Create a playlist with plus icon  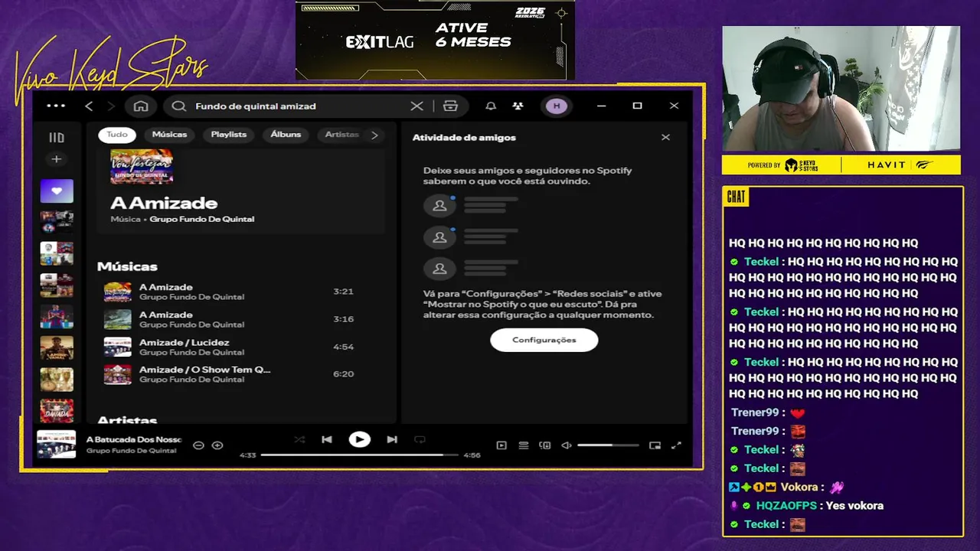click(x=56, y=159)
